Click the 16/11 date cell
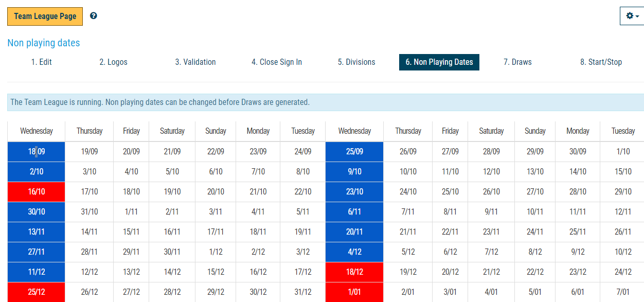This screenshot has height=302, width=644. coord(172,232)
